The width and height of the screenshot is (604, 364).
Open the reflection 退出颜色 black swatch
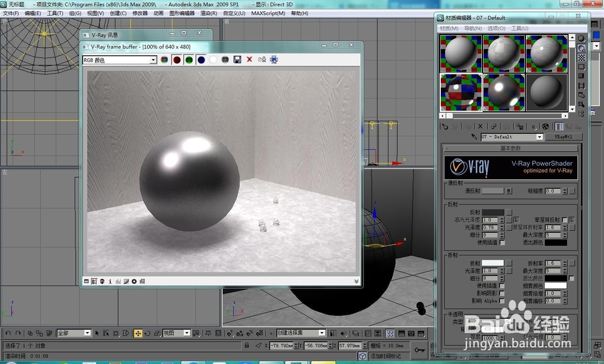coord(556,243)
